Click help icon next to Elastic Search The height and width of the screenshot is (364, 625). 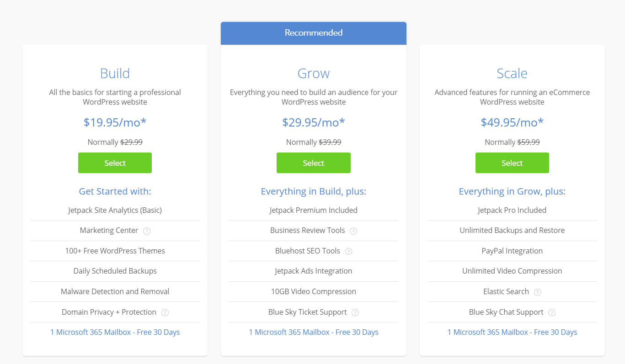[538, 292]
